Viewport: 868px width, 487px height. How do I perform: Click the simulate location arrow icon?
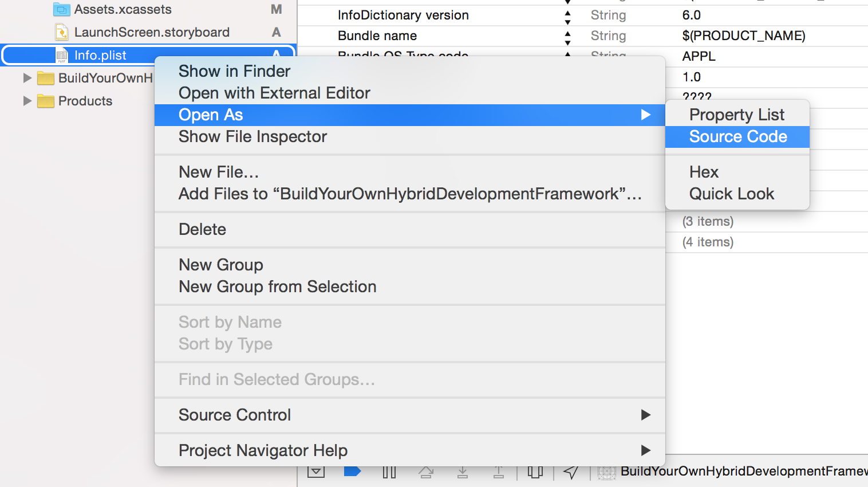click(x=571, y=472)
